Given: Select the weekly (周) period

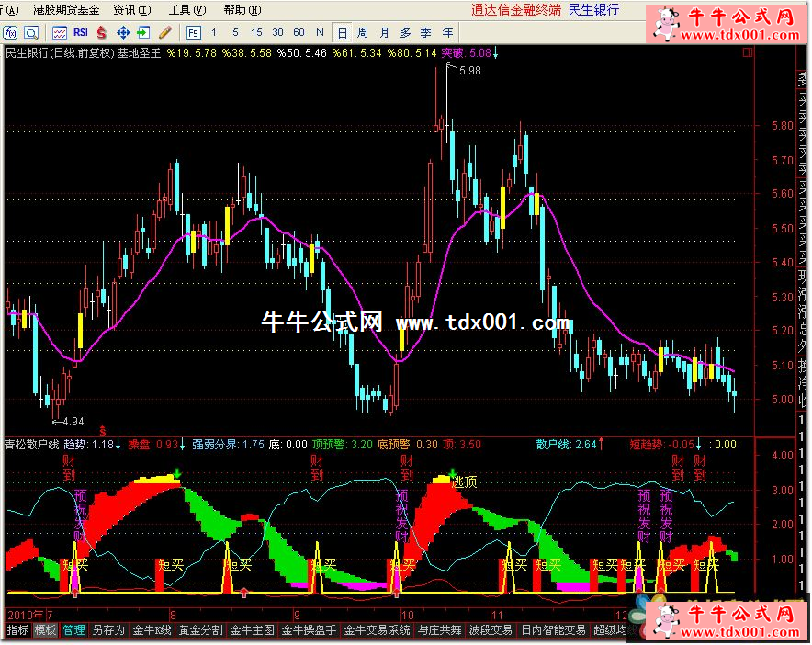Looking at the screenshot, I should coord(363,33).
